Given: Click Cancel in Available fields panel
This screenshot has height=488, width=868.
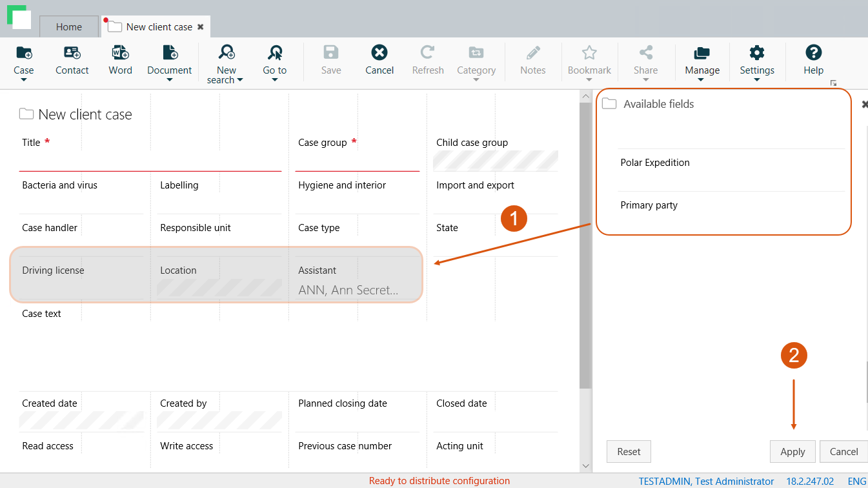Looking at the screenshot, I should 843,452.
